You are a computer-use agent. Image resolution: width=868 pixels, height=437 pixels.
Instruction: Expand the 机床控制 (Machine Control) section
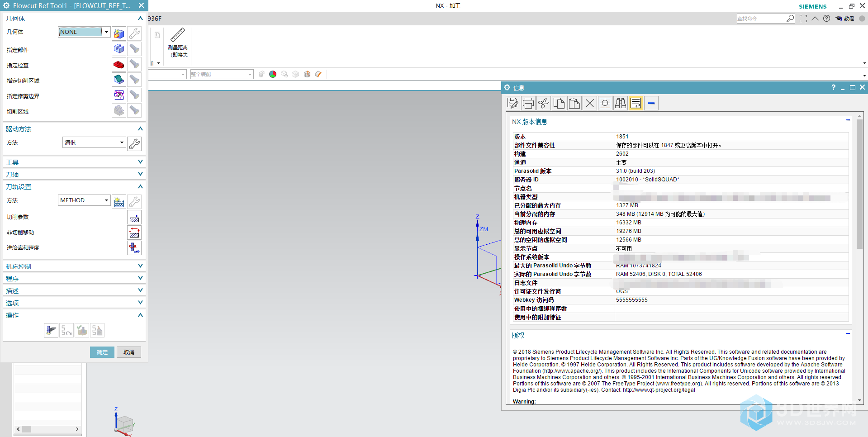[x=140, y=266]
